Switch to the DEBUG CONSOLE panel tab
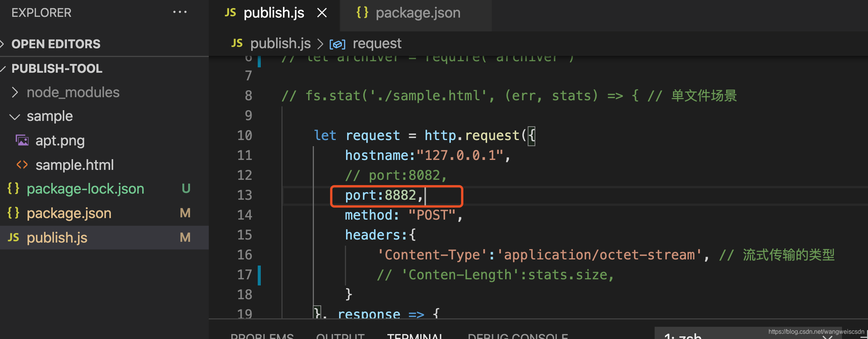868x339 pixels. coord(518,336)
